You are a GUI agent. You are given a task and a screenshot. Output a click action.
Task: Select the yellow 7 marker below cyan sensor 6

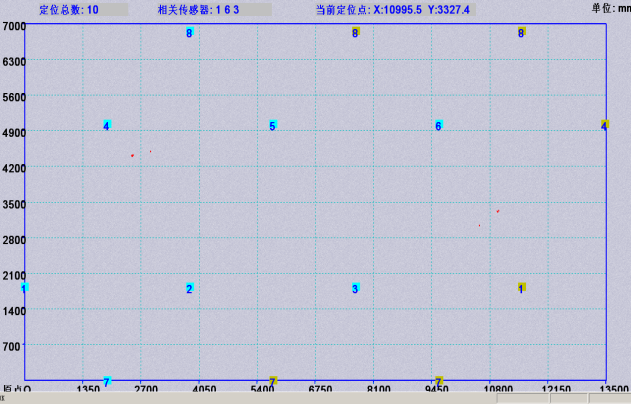439,382
